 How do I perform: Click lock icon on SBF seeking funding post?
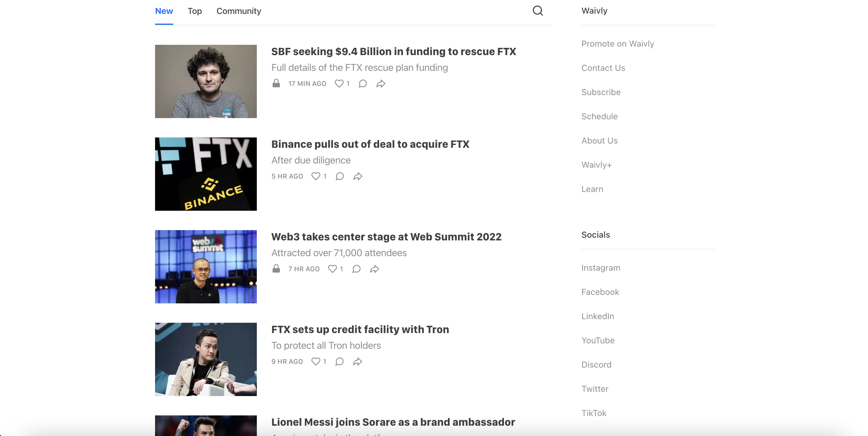276,83
